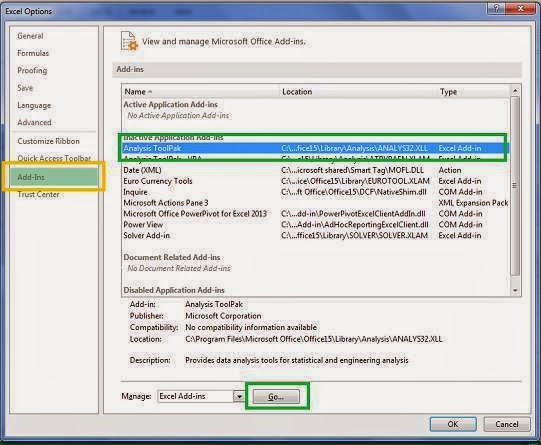This screenshot has width=541, height=445.
Task: Click the Help question mark button
Action: click(x=496, y=8)
